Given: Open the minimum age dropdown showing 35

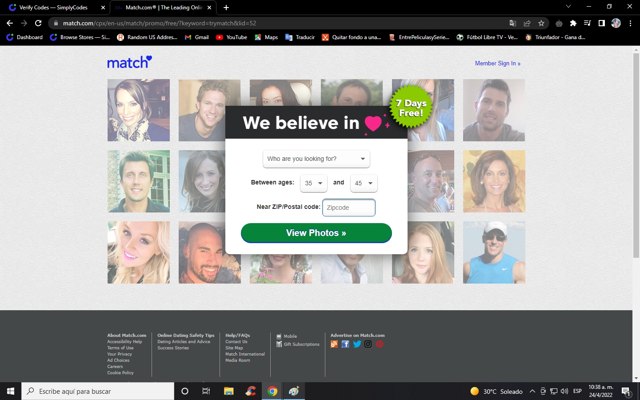Looking at the screenshot, I should point(313,183).
